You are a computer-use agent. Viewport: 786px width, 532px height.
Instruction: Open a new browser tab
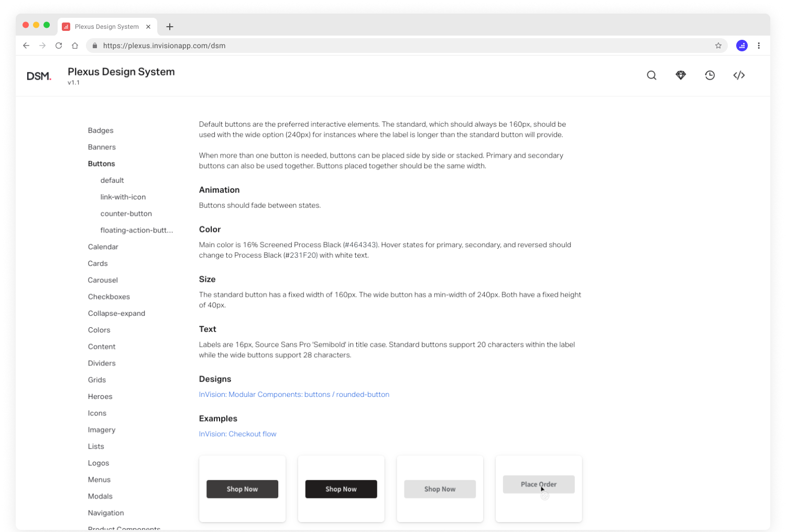pyautogui.click(x=170, y=27)
